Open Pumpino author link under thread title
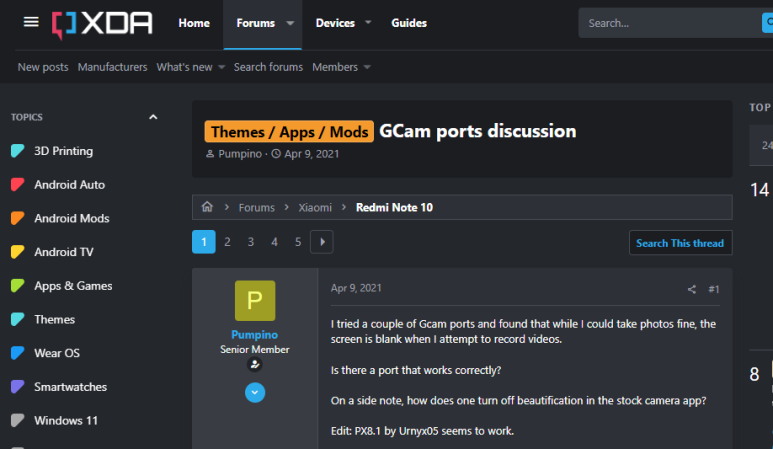This screenshot has height=449, width=773. [240, 154]
